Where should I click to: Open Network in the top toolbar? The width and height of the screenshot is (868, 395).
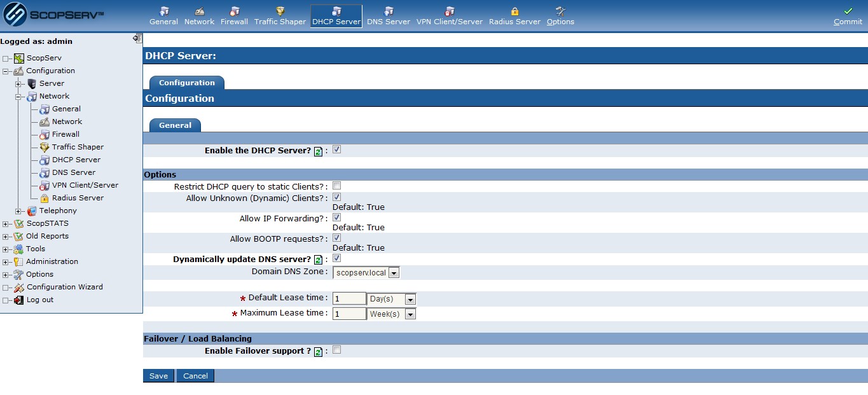coord(199,17)
